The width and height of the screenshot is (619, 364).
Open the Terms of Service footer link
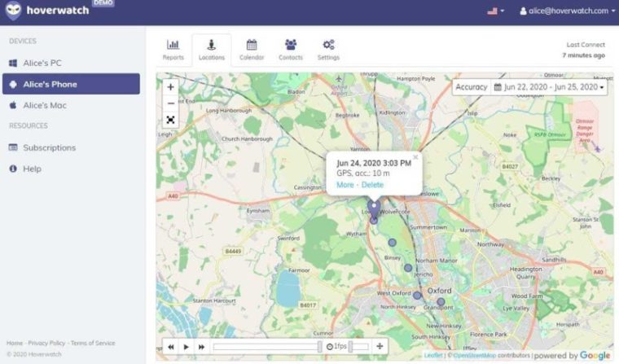tap(93, 343)
